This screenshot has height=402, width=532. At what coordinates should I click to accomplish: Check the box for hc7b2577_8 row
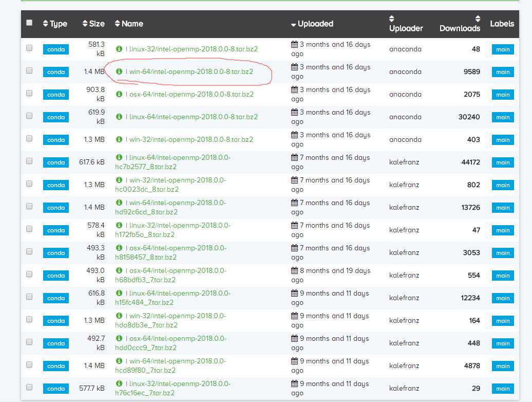(x=29, y=161)
